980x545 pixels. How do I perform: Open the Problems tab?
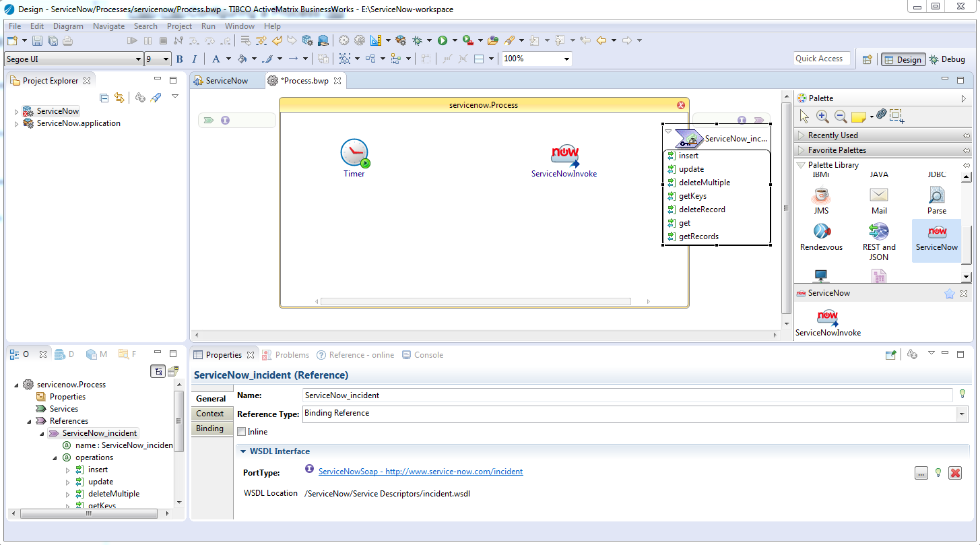pyautogui.click(x=286, y=355)
